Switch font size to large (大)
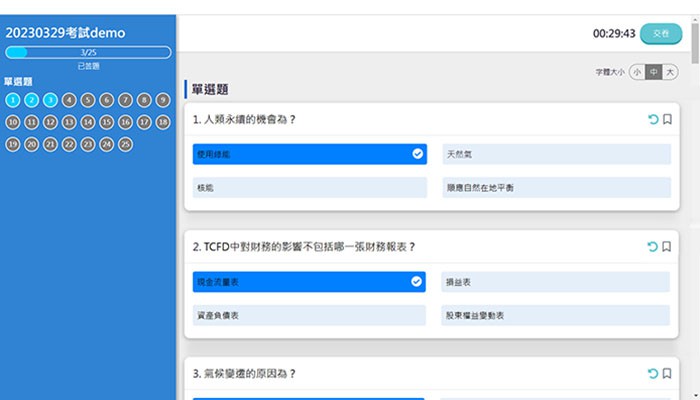 pos(670,72)
